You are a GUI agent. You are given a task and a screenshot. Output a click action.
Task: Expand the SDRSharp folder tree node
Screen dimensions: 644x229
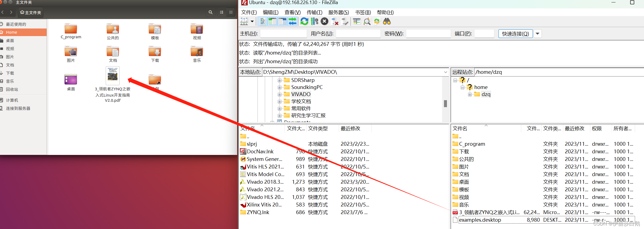pyautogui.click(x=279, y=80)
